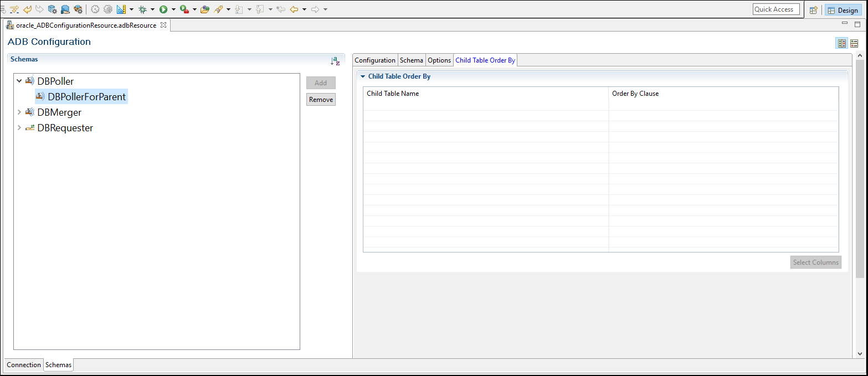The height and width of the screenshot is (376, 868).
Task: Click the scroll-down arrow of the right scrollbar
Action: 860,354
